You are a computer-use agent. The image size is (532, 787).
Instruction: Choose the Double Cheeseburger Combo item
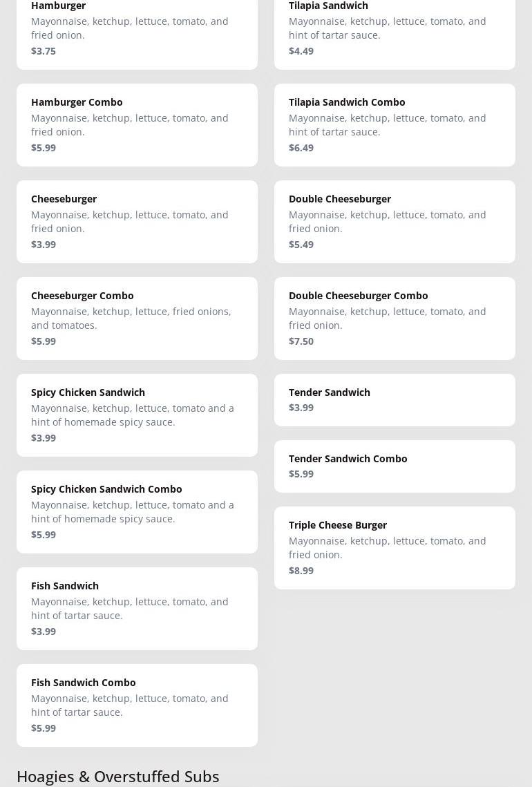pos(395,318)
